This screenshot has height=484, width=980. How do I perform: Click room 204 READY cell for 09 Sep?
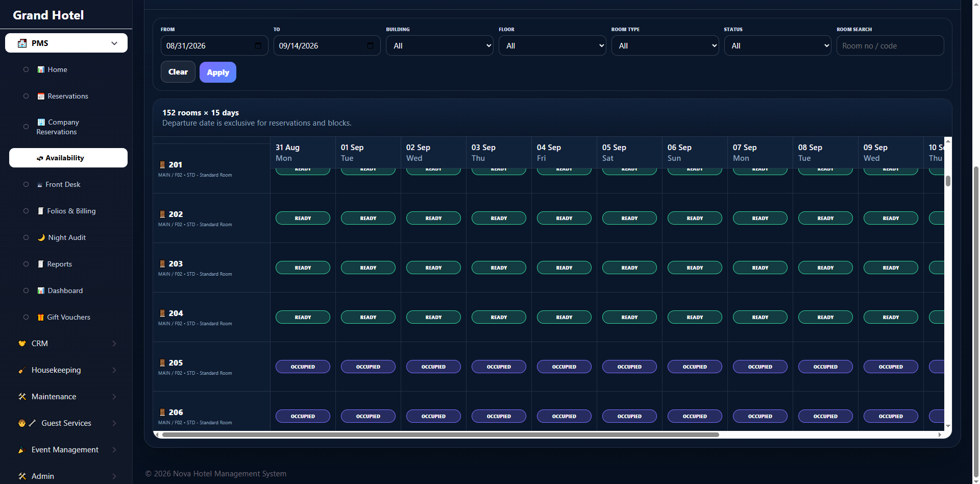(891, 318)
